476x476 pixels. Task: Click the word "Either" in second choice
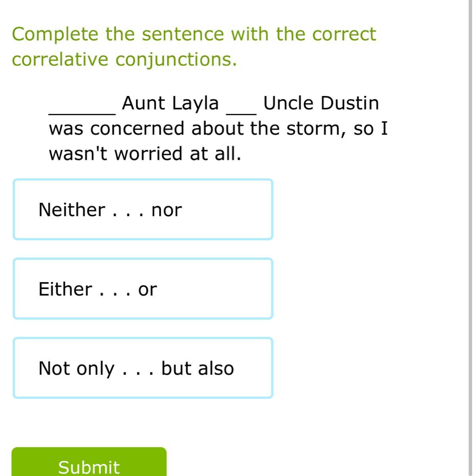(x=65, y=289)
